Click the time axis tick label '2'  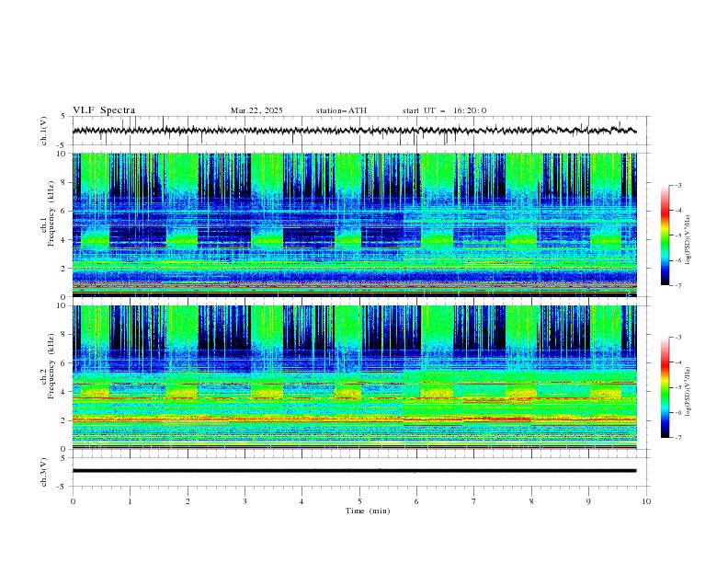pos(188,501)
